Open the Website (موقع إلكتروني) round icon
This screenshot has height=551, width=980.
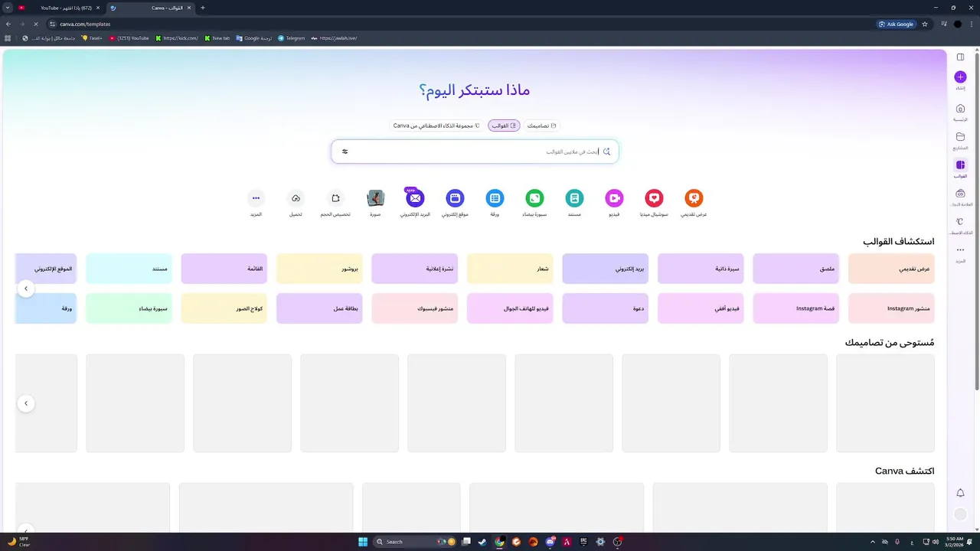click(455, 198)
